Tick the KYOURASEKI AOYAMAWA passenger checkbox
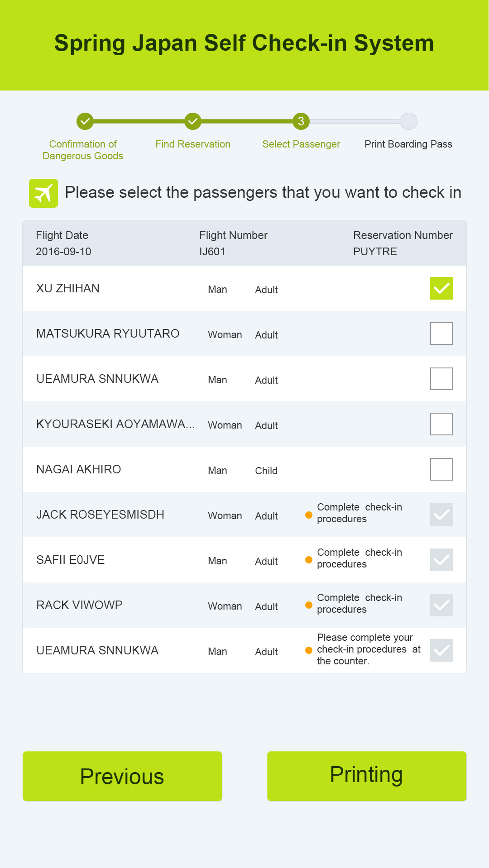The width and height of the screenshot is (489, 868). [x=441, y=424]
